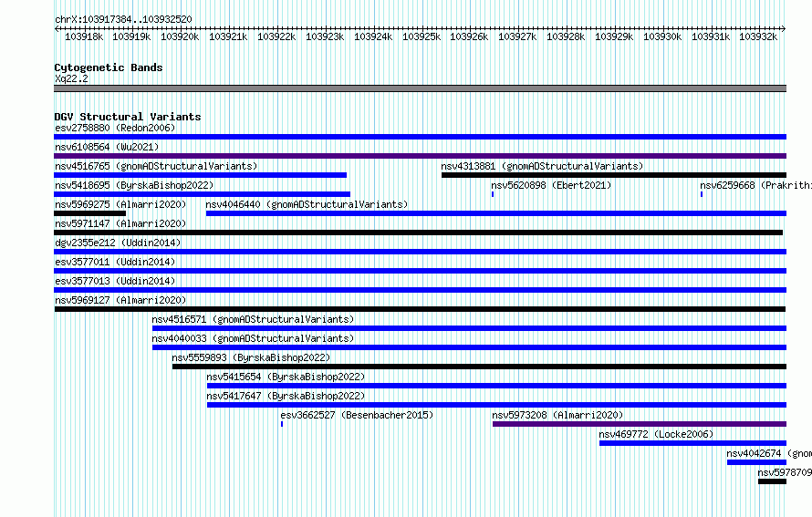Open the nsv5971147 (Almarri2020) black bar
This screenshot has height=517, width=812.
[x=419, y=233]
